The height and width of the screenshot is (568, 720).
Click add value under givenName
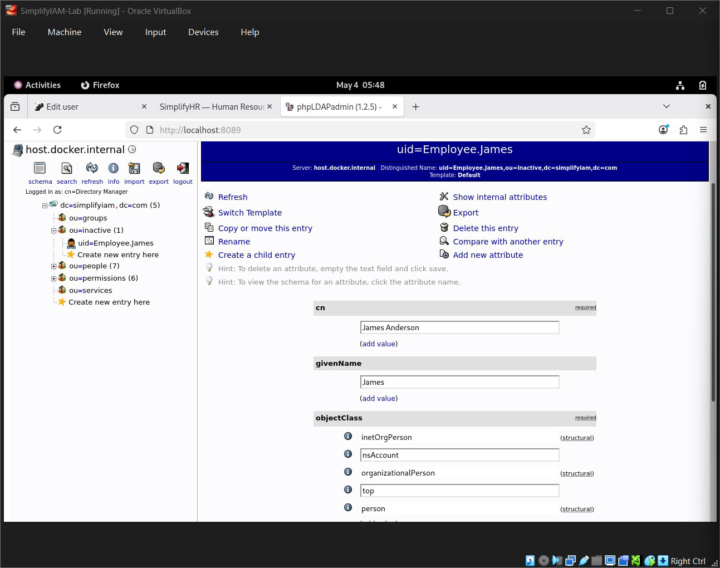pos(378,399)
